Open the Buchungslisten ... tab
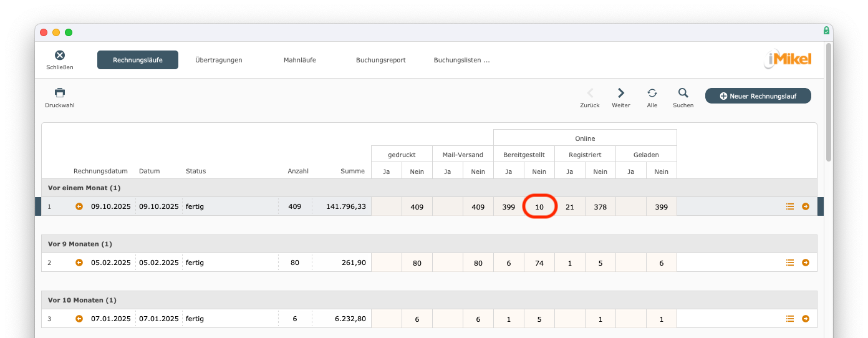This screenshot has width=868, height=338. [461, 60]
